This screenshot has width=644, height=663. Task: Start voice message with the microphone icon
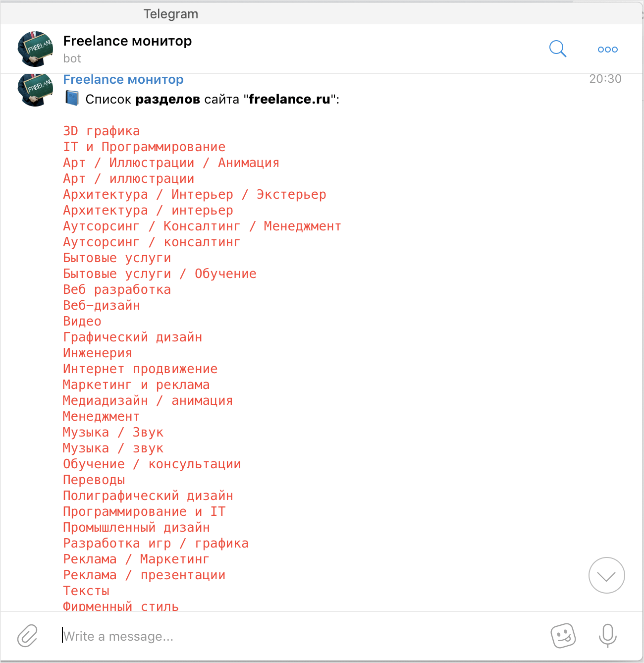(x=608, y=636)
